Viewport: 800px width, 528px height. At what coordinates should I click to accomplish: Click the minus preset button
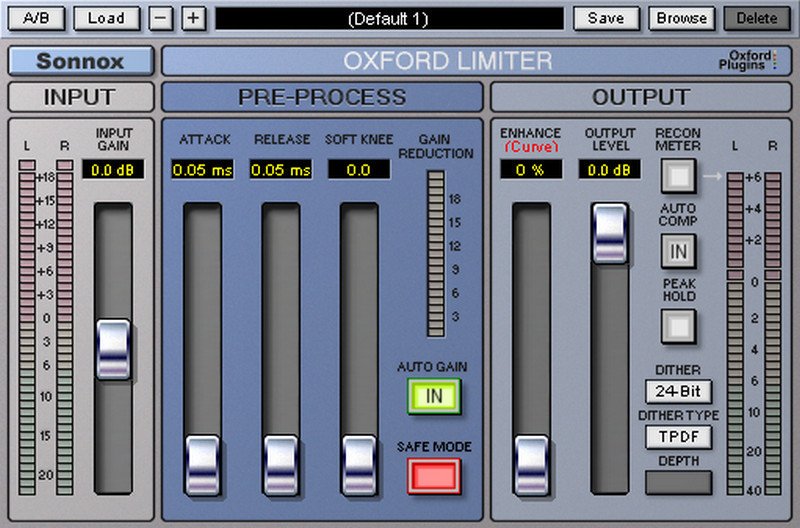(x=161, y=18)
